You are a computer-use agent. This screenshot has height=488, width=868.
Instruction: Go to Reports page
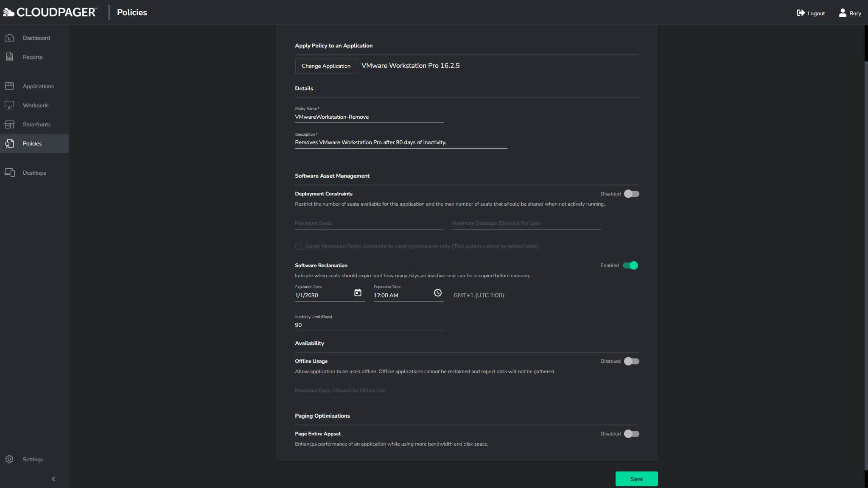click(x=34, y=57)
